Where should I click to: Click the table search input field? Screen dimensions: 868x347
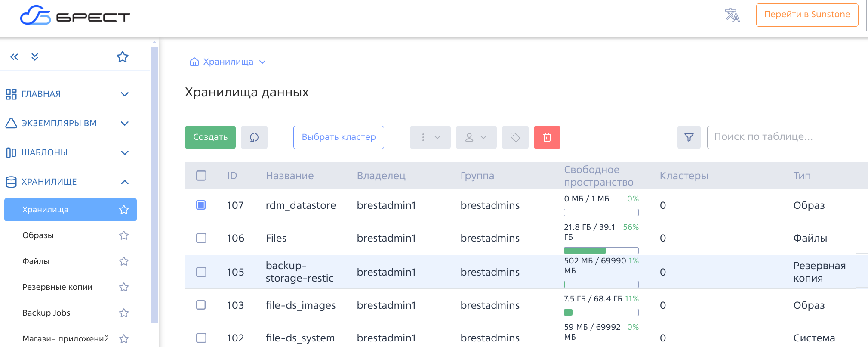(786, 137)
